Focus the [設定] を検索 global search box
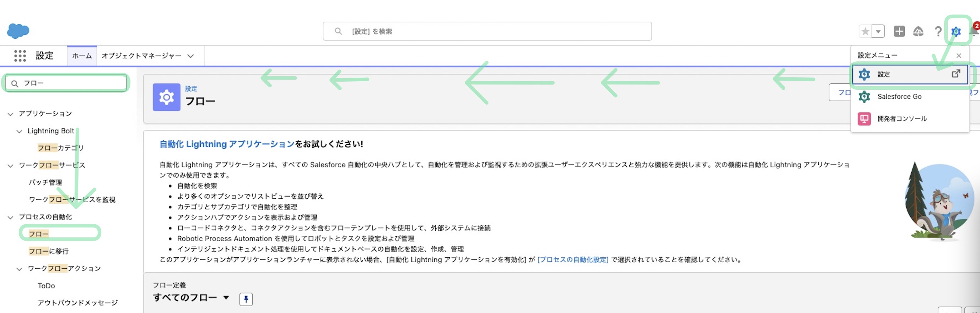Image resolution: width=980 pixels, height=313 pixels. (487, 31)
